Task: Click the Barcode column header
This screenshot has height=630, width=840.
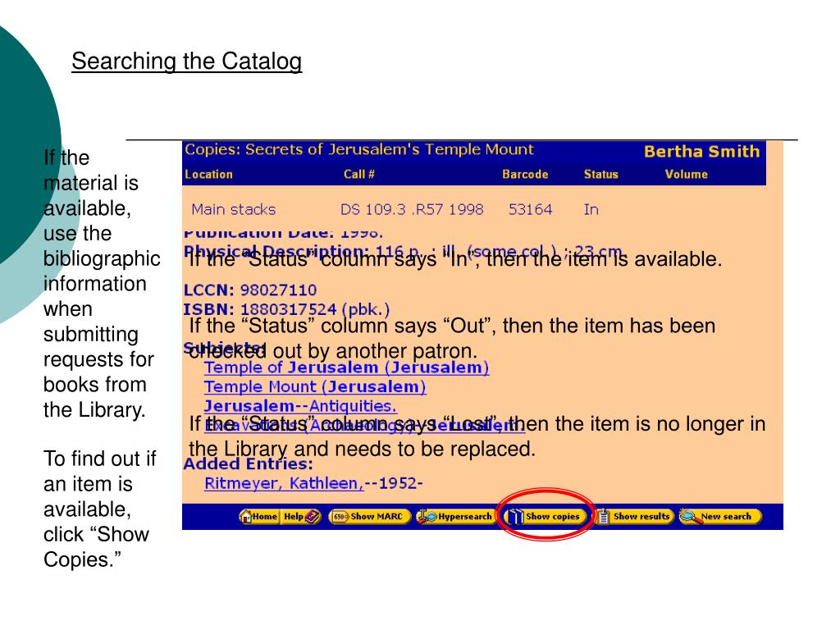Action: (525, 175)
